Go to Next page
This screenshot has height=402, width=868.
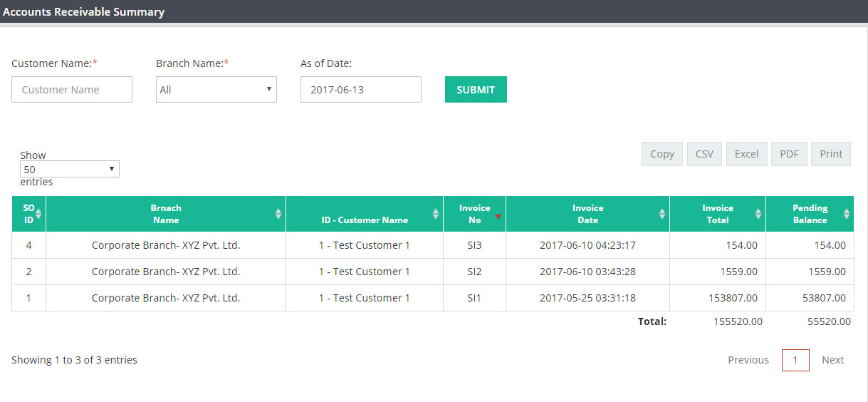[833, 360]
